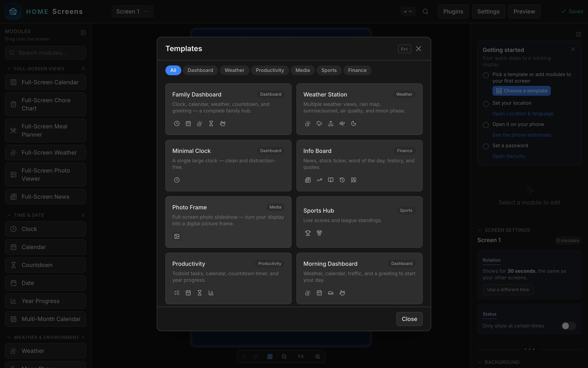
Task: Check the 'Open it on your phone' circle
Action: [486, 125]
